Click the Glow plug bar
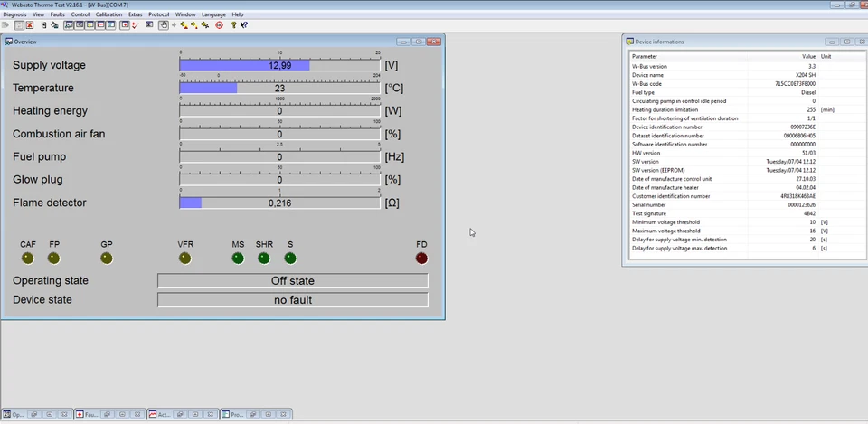The image size is (868, 424). tap(279, 180)
